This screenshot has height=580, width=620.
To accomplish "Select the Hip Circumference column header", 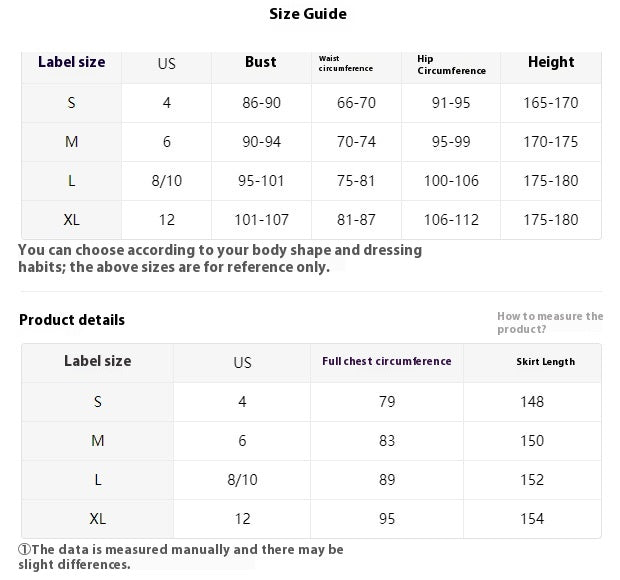I will [x=451, y=65].
